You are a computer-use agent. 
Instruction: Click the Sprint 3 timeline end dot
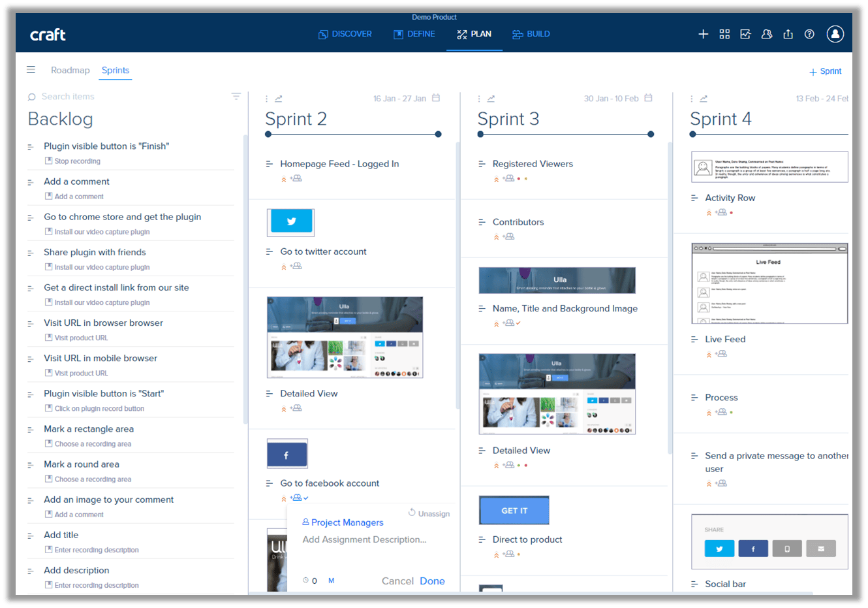(x=651, y=134)
